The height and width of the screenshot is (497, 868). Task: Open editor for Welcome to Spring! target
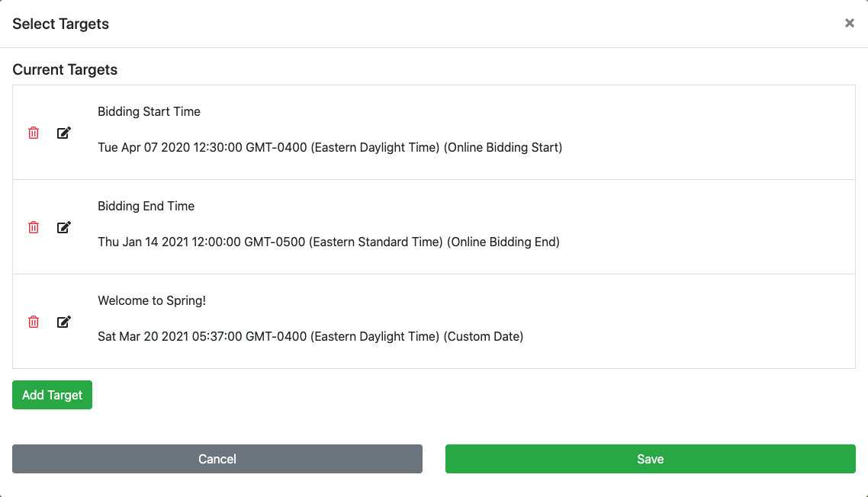point(64,322)
